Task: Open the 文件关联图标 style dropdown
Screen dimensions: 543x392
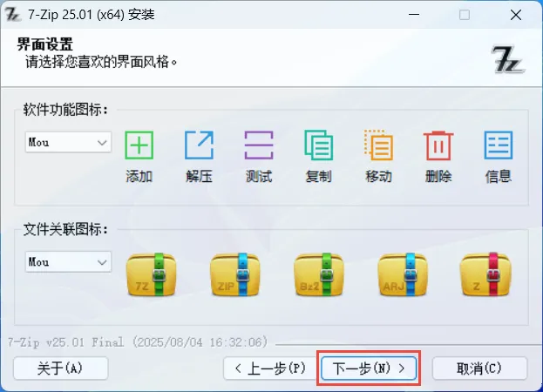Action: tap(68, 262)
